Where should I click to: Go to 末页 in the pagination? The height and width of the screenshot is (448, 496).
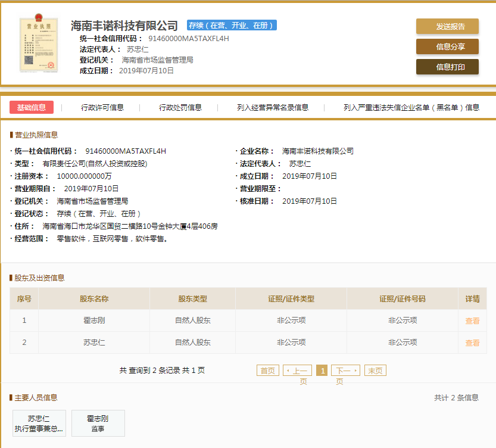[x=375, y=370]
